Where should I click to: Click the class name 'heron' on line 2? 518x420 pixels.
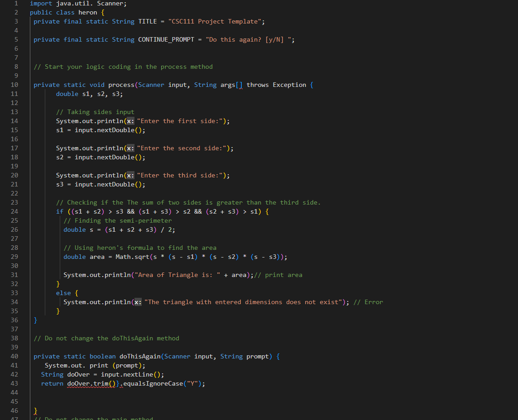tap(87, 12)
